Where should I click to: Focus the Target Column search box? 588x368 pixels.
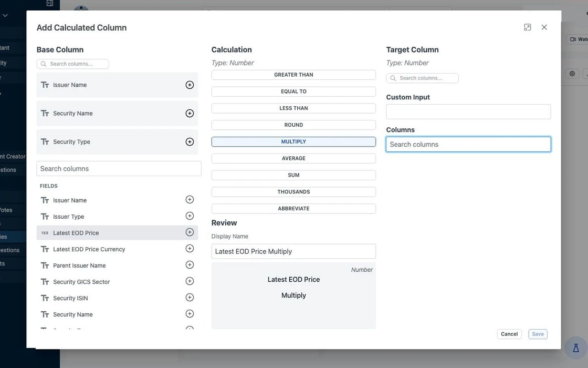pos(422,78)
